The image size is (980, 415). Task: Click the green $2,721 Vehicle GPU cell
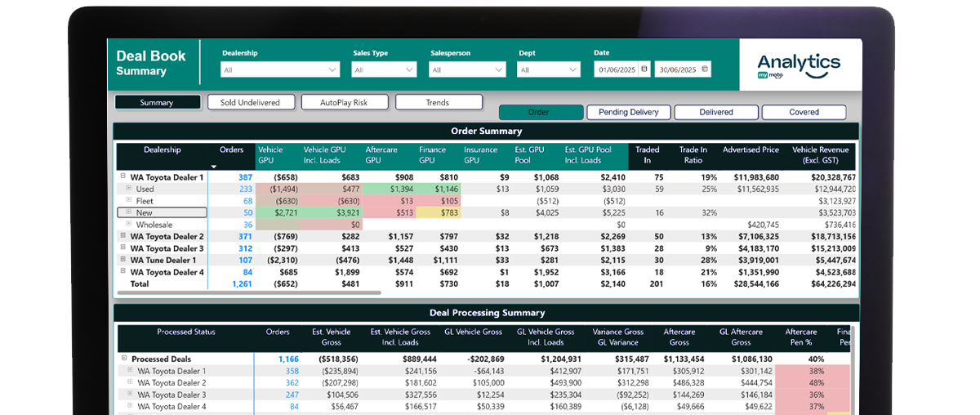[x=277, y=212]
